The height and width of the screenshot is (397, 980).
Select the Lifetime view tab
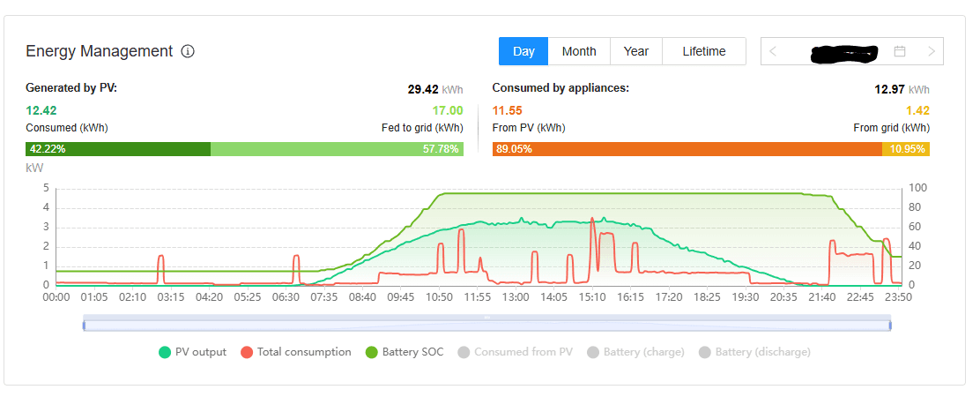coord(704,51)
